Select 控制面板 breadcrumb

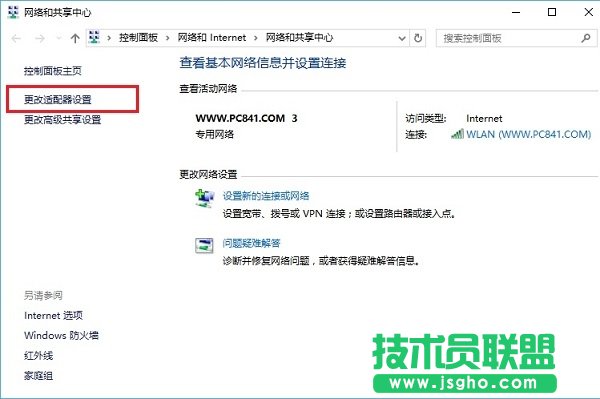point(138,37)
